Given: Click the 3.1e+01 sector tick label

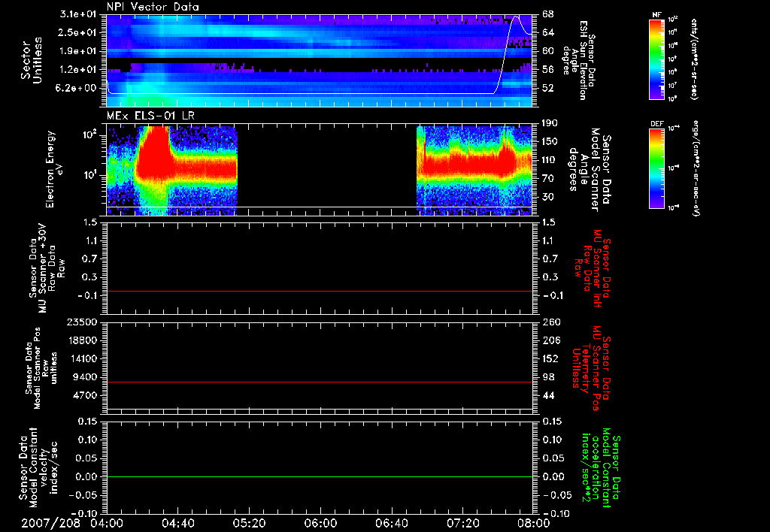Looking at the screenshot, I should [x=77, y=14].
